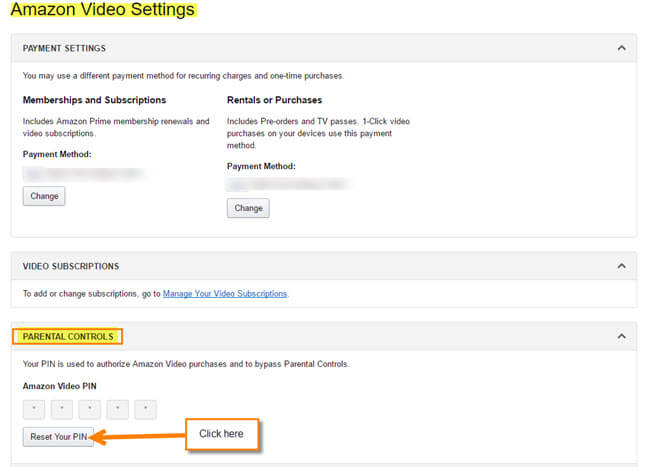The width and height of the screenshot is (650, 467).
Task: Click the Payment Settings header text
Action: point(64,48)
